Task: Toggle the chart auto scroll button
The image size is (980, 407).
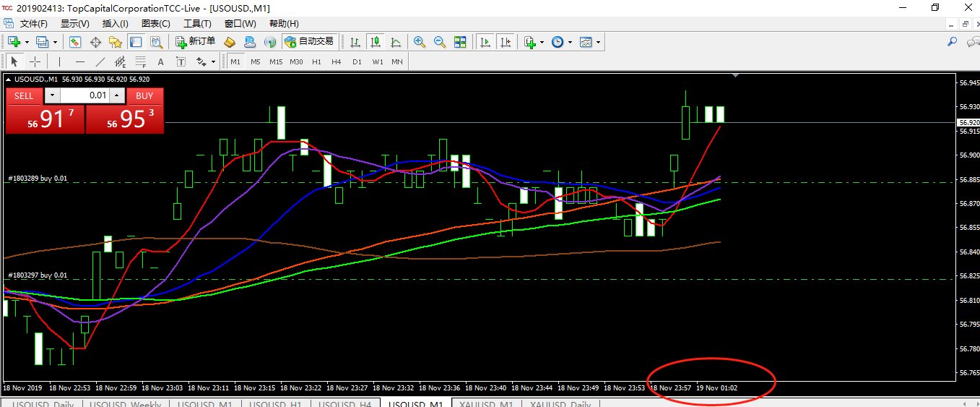Action: coord(486,42)
